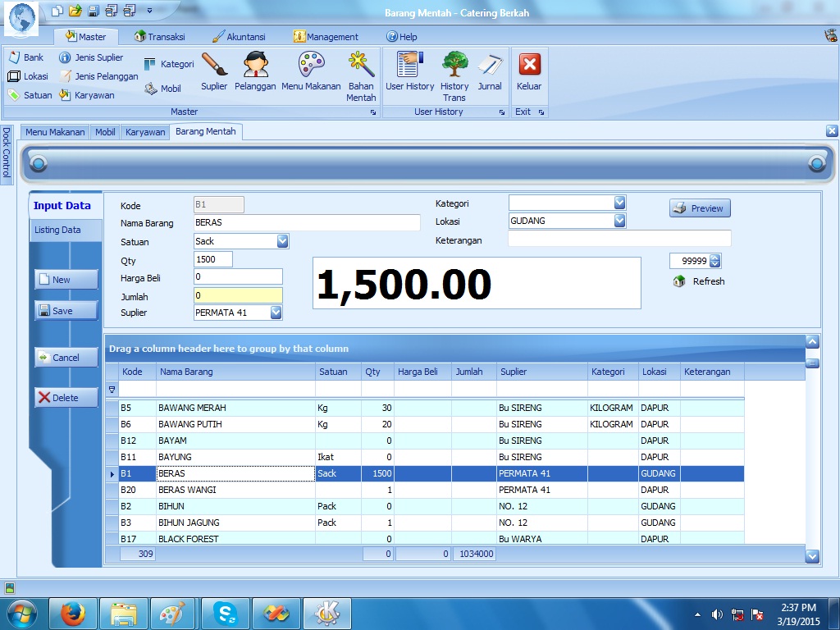
Task: Open User History icon
Action: point(409,71)
